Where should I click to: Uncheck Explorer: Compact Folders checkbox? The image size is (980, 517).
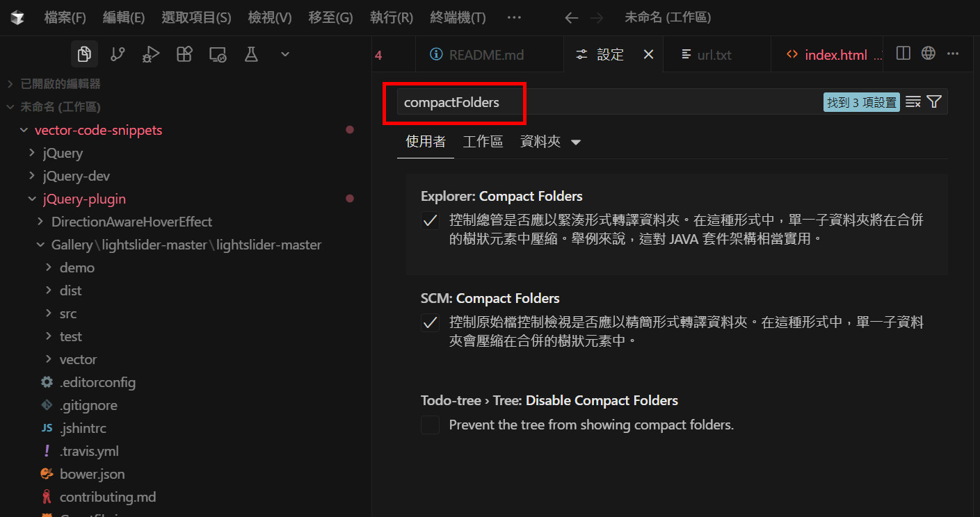coord(430,221)
